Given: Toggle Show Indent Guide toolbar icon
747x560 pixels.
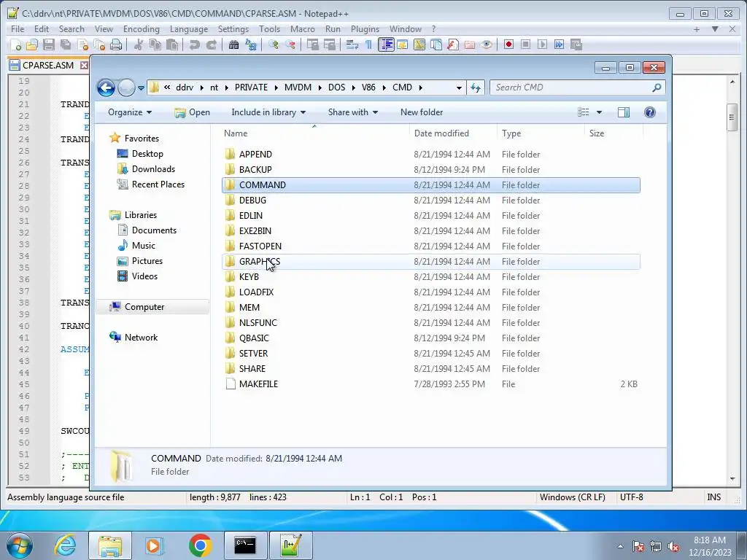Looking at the screenshot, I should (386, 44).
